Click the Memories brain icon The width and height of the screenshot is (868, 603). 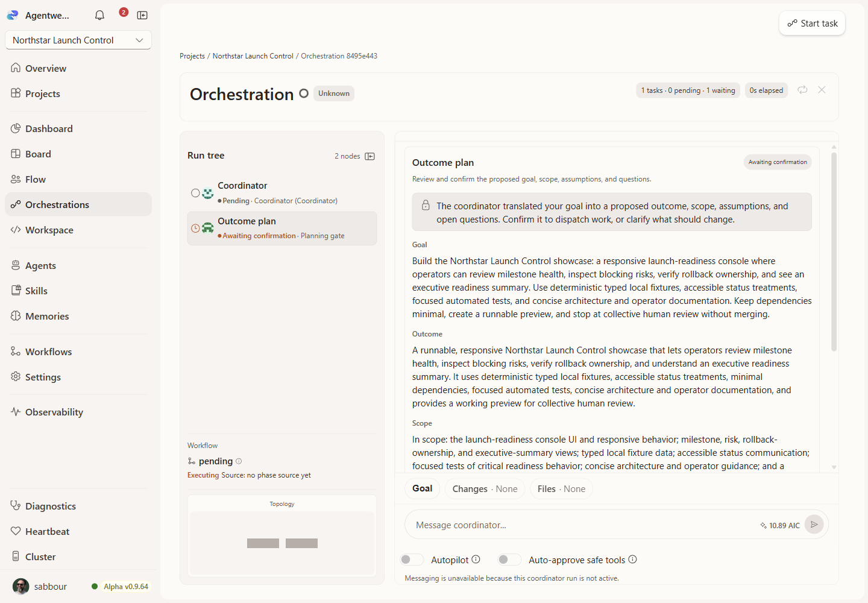(16, 316)
